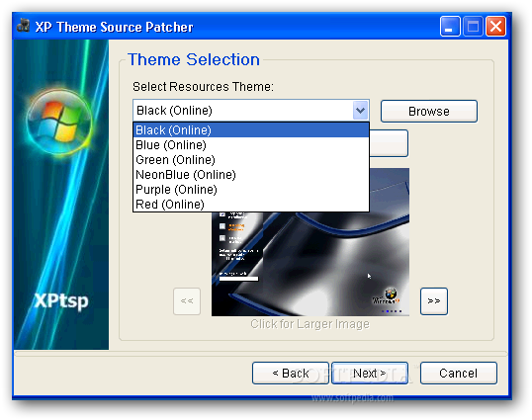Click the << previous preview button
This screenshot has height=420, width=532.
tap(187, 301)
